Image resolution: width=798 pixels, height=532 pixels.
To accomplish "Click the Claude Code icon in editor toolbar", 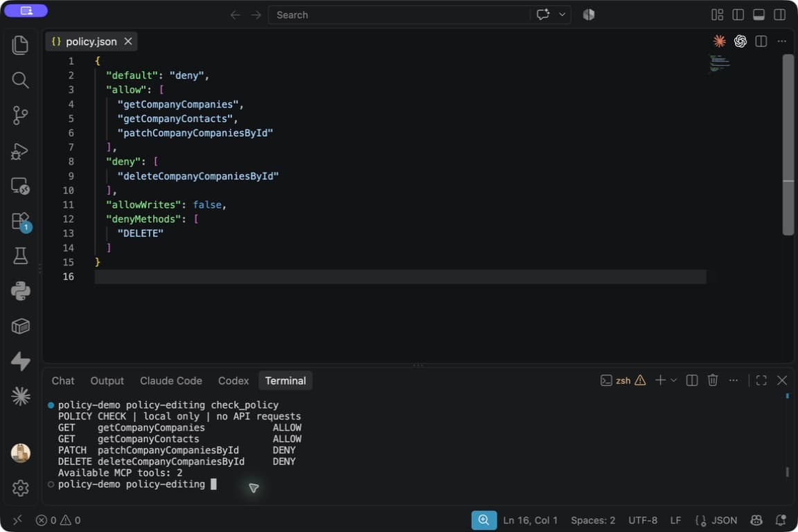I will coord(719,42).
